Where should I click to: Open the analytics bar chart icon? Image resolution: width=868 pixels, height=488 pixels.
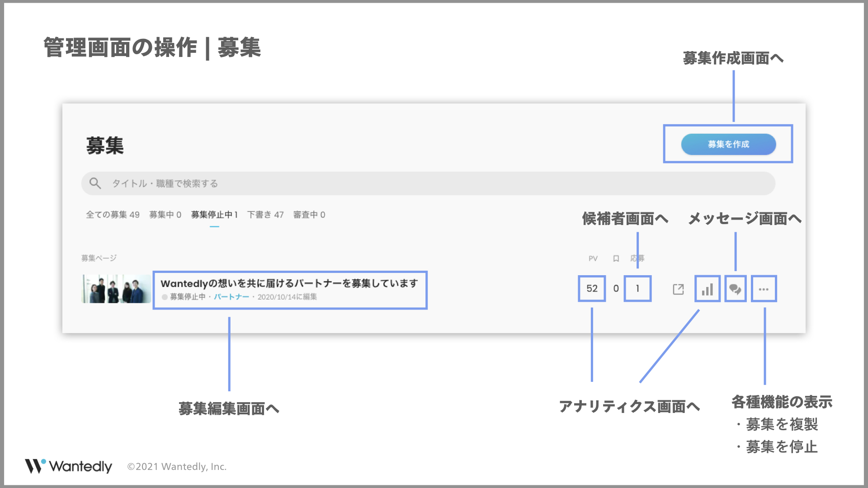click(707, 289)
